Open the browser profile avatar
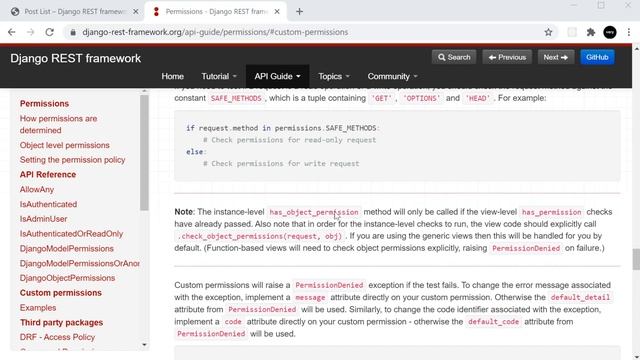 pyautogui.click(x=610, y=32)
